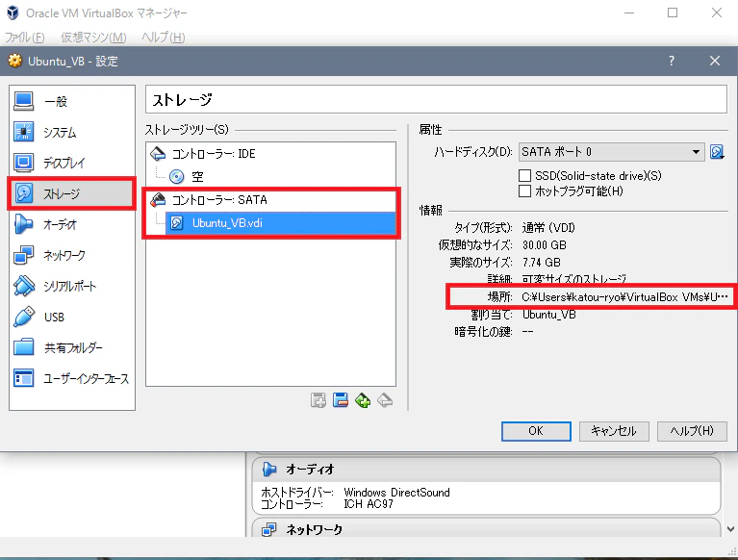The image size is (738, 560).
Task: Click the 場所 path value text
Action: coord(624,297)
